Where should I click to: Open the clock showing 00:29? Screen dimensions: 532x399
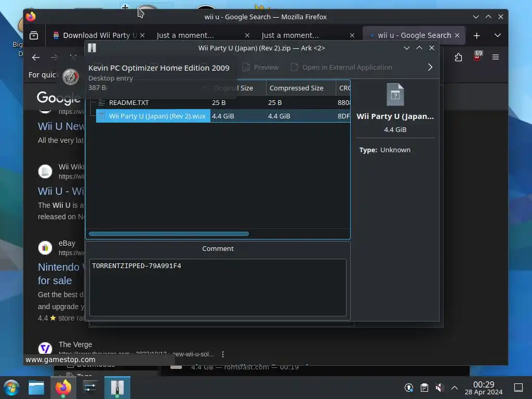pos(484,388)
